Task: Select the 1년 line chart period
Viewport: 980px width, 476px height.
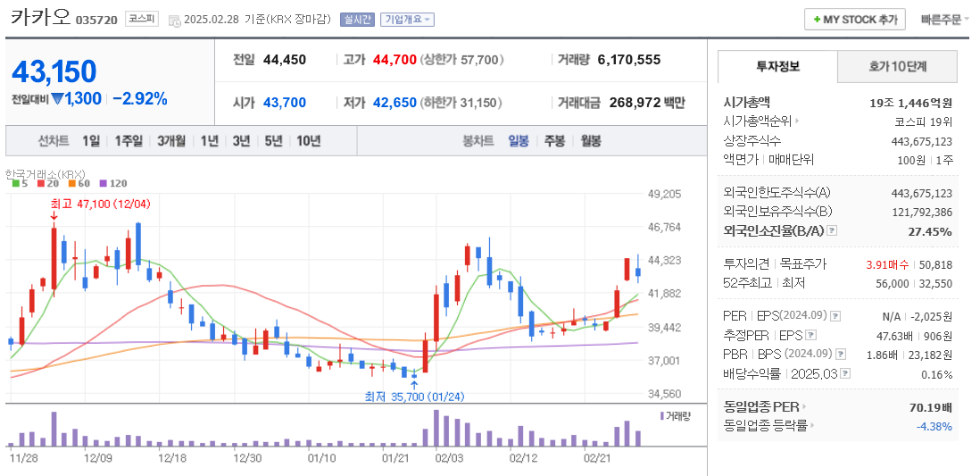Action: click(x=210, y=141)
